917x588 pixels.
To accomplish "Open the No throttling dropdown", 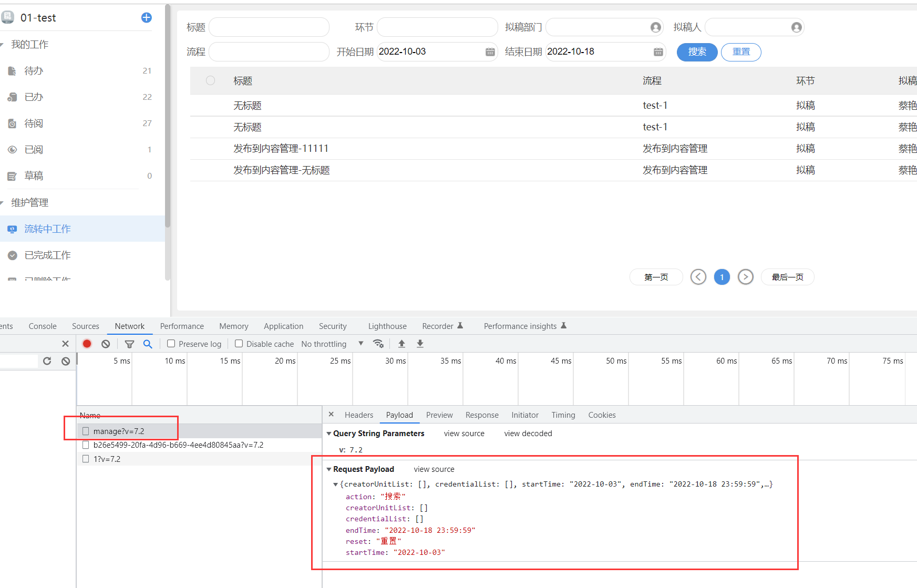I will [333, 344].
